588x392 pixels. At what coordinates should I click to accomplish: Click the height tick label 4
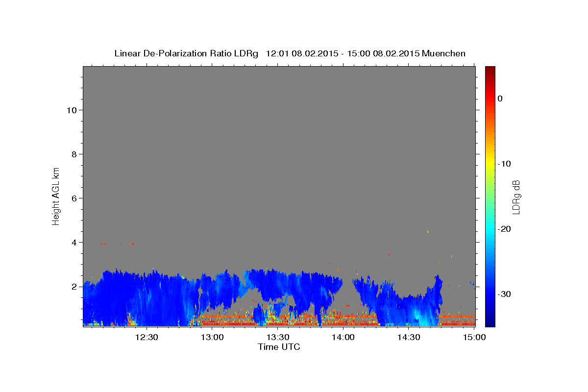[73, 242]
